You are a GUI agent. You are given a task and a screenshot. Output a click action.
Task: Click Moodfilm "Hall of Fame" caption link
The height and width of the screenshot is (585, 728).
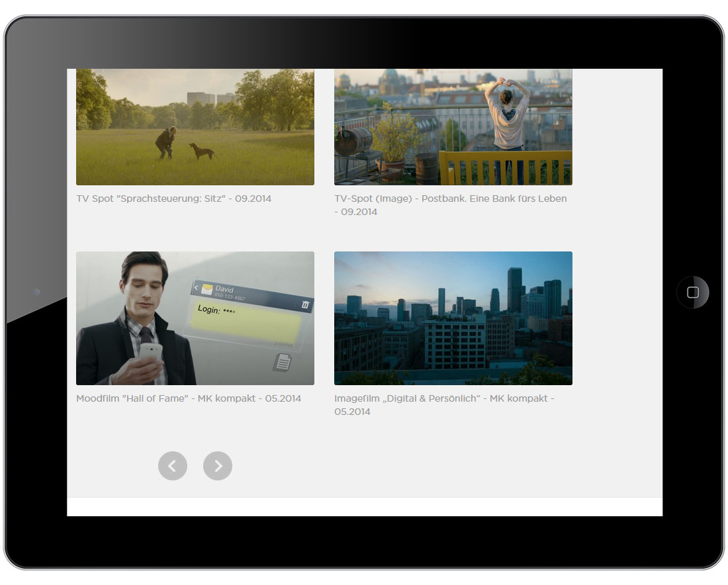(x=189, y=398)
